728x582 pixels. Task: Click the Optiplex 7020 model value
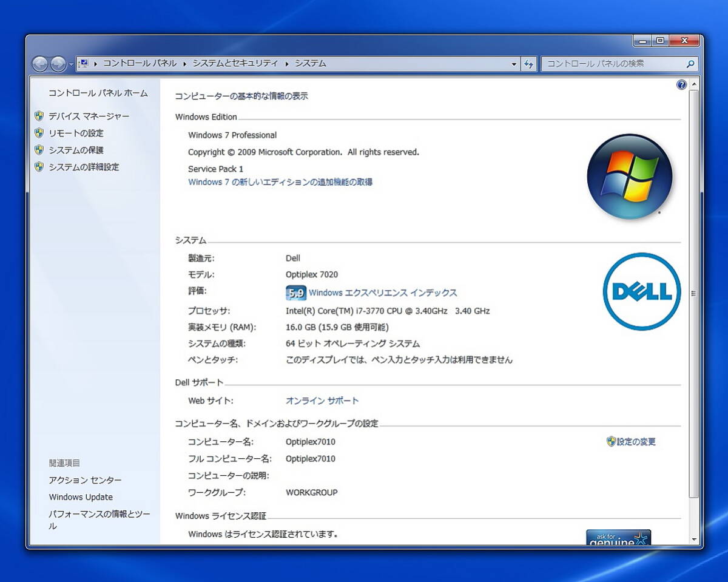(x=312, y=274)
